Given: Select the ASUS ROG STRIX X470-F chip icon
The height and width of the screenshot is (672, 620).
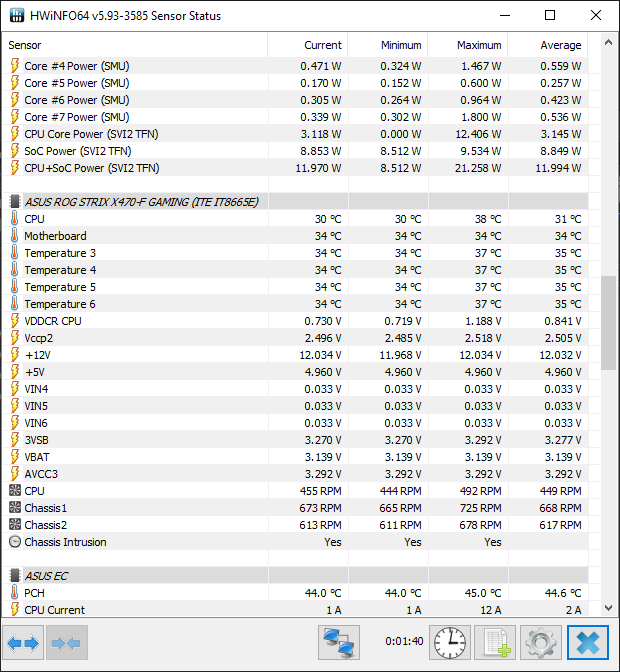Looking at the screenshot, I should coord(15,202).
